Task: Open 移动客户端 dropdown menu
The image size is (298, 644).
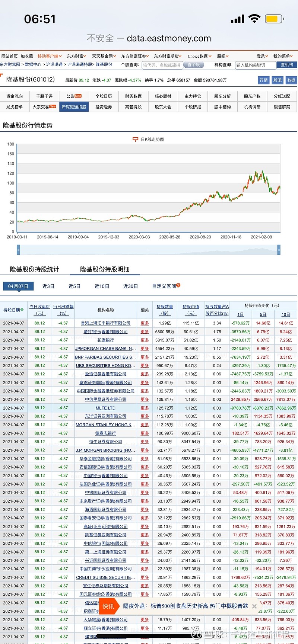Action: 50,56
